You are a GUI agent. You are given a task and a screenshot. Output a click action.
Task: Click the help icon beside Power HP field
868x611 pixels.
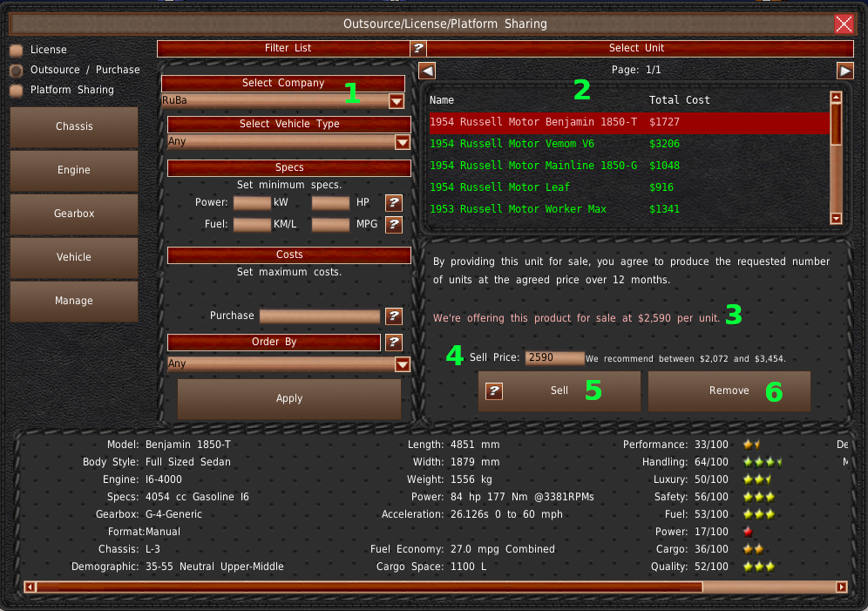pos(394,203)
